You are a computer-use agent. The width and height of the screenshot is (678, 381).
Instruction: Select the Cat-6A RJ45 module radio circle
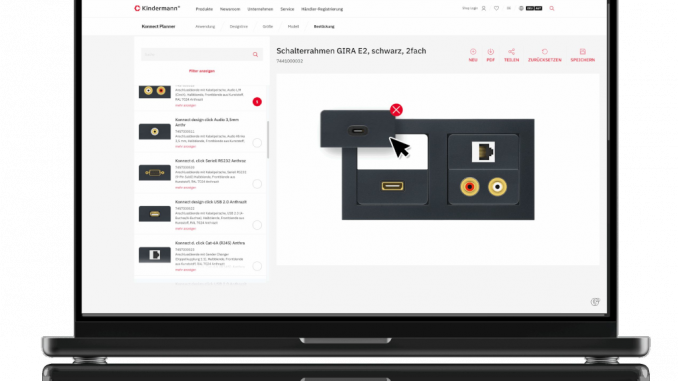click(257, 266)
